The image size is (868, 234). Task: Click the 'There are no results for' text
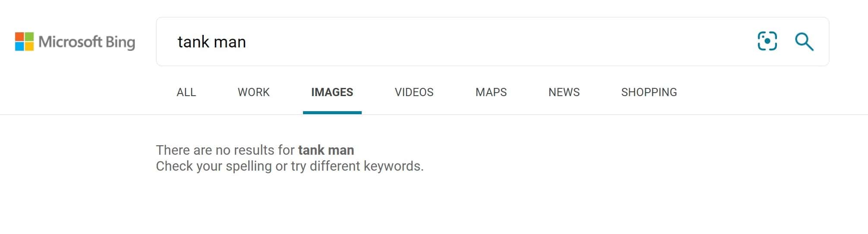tap(225, 150)
